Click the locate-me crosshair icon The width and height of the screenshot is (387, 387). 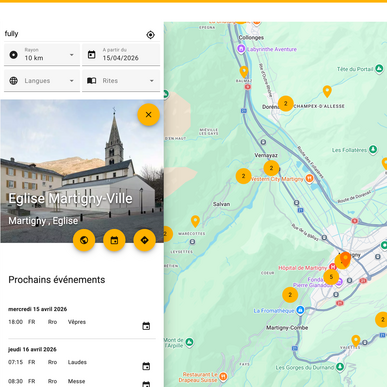tap(150, 35)
